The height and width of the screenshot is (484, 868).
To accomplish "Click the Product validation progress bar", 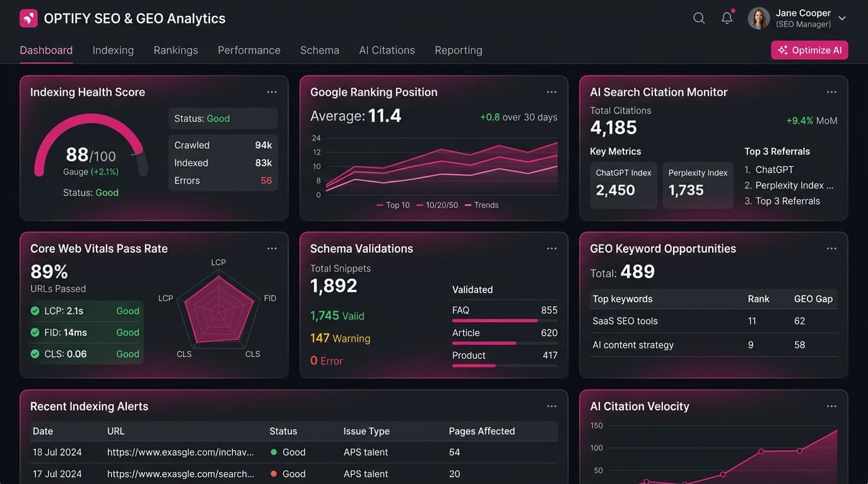I will click(x=505, y=366).
